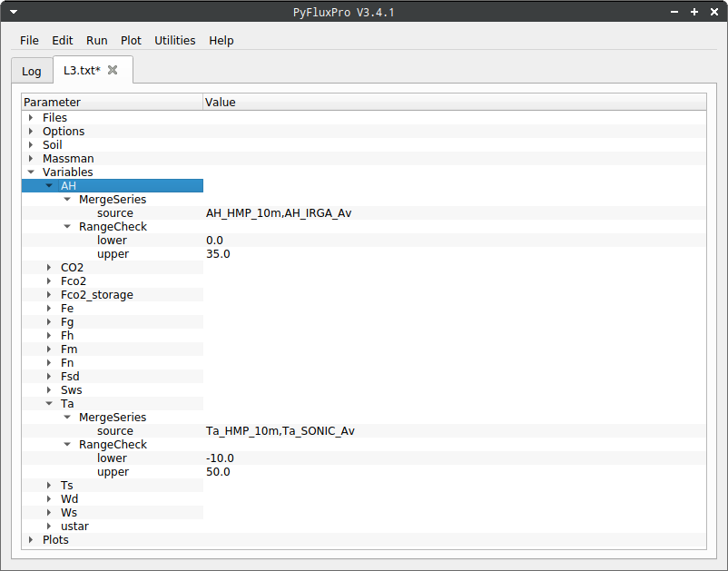728x571 pixels.
Task: Collapse the AH variable arrow
Action: (49, 186)
